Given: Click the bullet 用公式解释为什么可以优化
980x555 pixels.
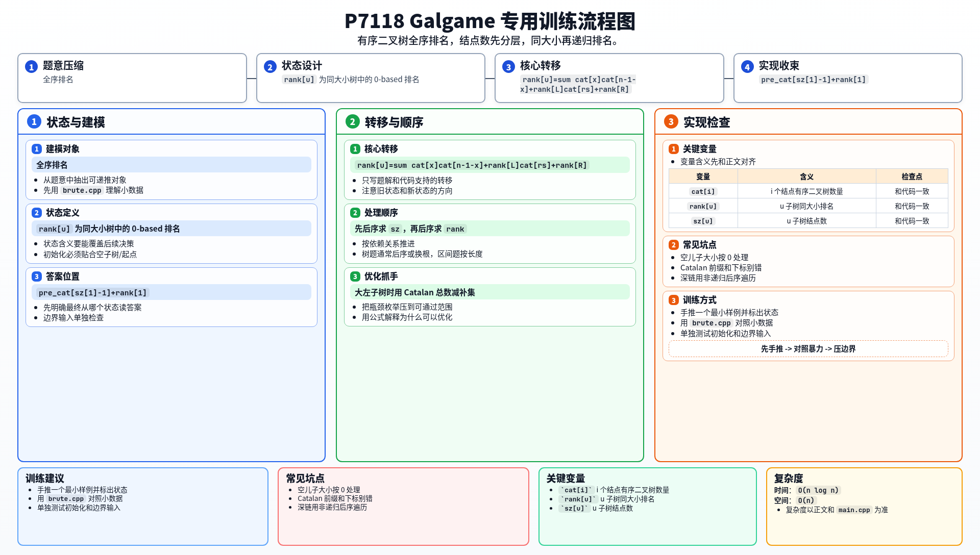Looking at the screenshot, I should 407,317.
